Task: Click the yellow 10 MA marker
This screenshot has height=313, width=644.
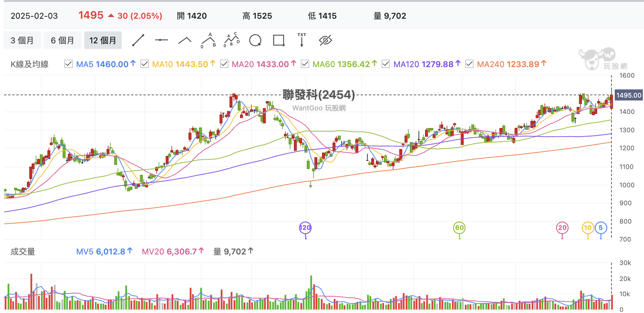Action: [588, 228]
